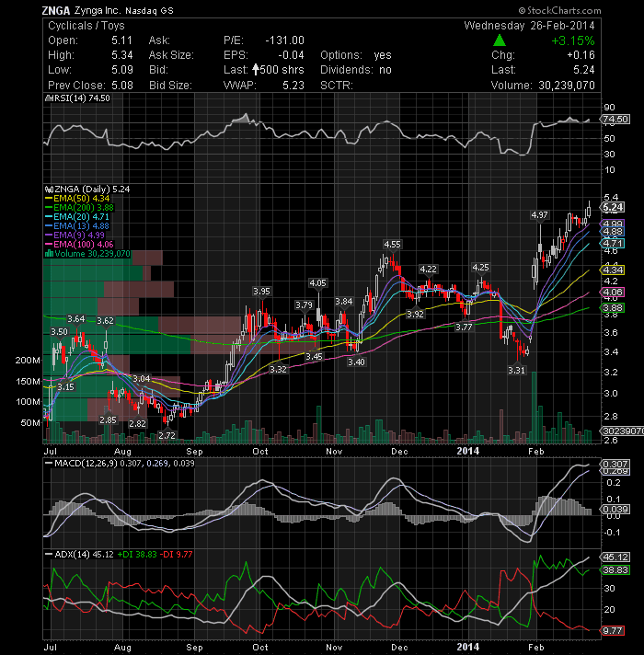This screenshot has width=644, height=655.
Task: Click the Prev Close value 5.08
Action: [122, 86]
